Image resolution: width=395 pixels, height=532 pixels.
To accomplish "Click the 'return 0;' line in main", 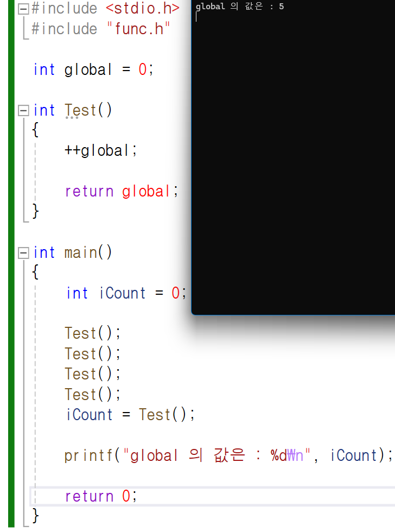I will tap(101, 496).
